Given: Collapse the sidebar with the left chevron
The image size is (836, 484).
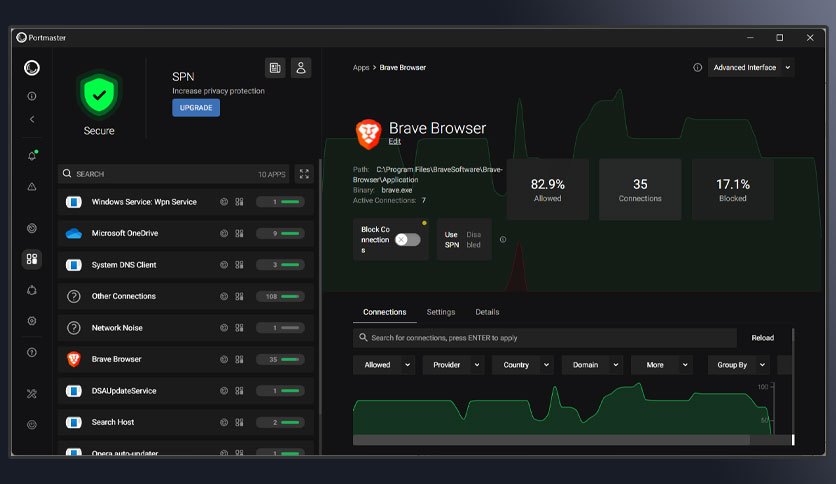Looking at the screenshot, I should [x=32, y=119].
